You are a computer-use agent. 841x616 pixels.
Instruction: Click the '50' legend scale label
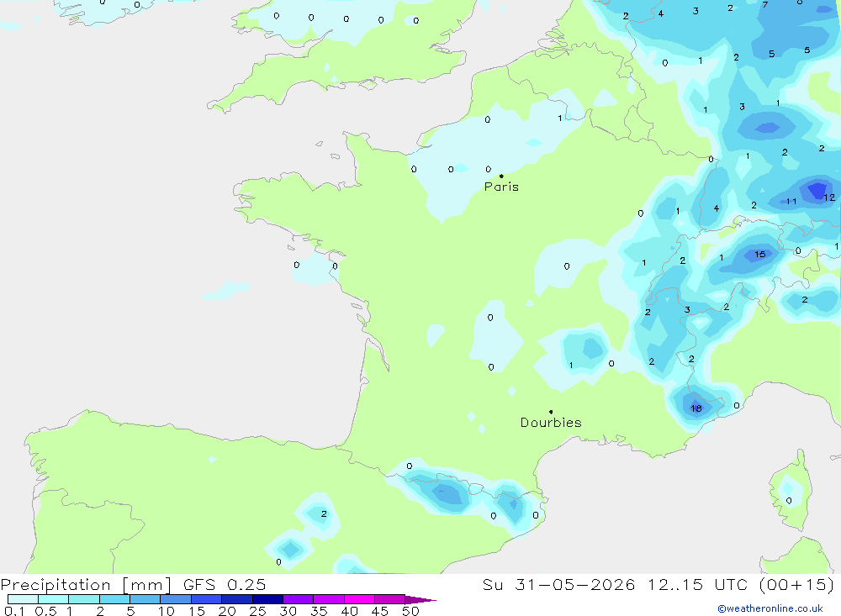click(x=410, y=611)
